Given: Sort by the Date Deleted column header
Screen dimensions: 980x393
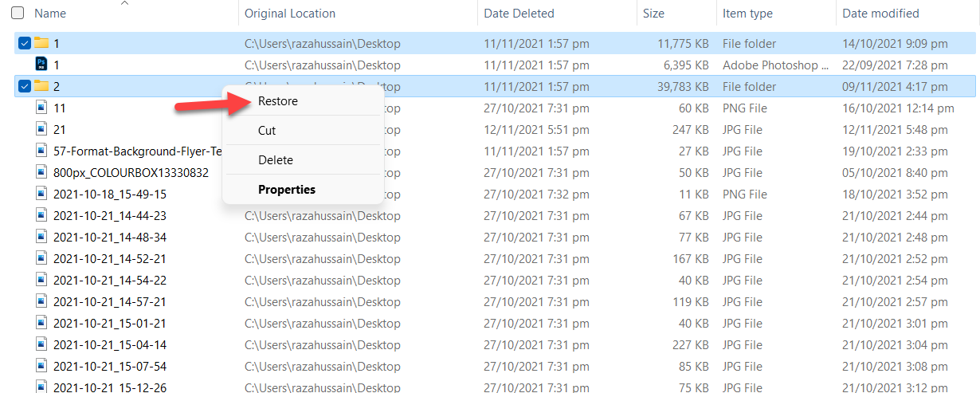Looking at the screenshot, I should click(x=519, y=14).
